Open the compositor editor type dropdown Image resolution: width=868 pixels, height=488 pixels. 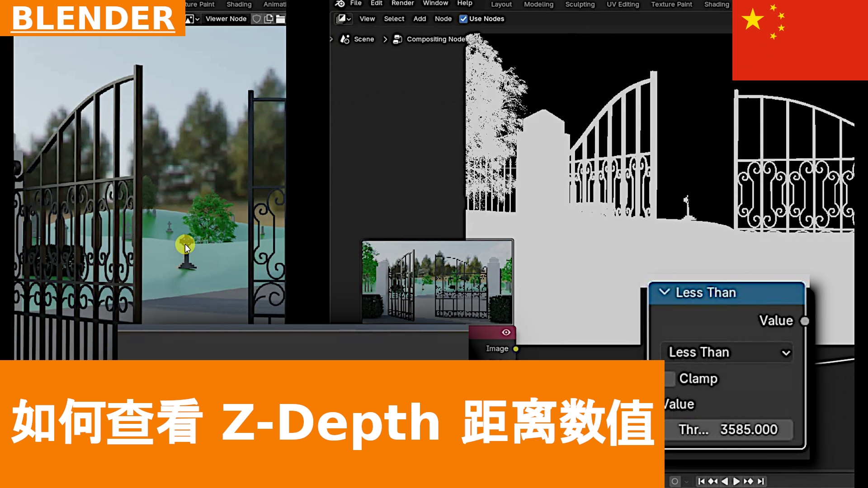coord(344,19)
